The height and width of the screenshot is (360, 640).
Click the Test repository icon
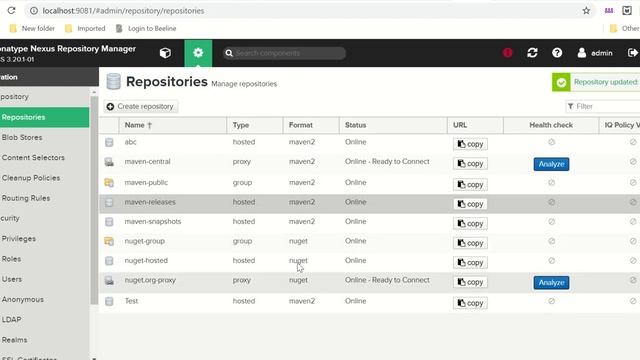(x=109, y=301)
